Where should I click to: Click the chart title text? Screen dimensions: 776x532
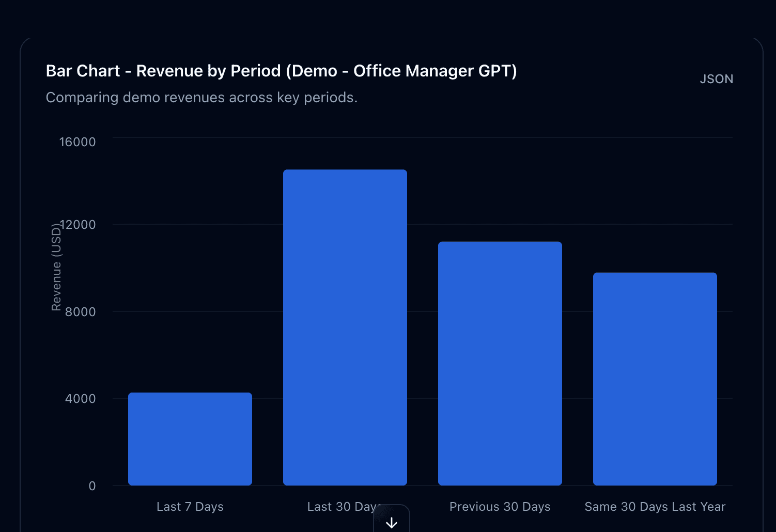tap(281, 71)
